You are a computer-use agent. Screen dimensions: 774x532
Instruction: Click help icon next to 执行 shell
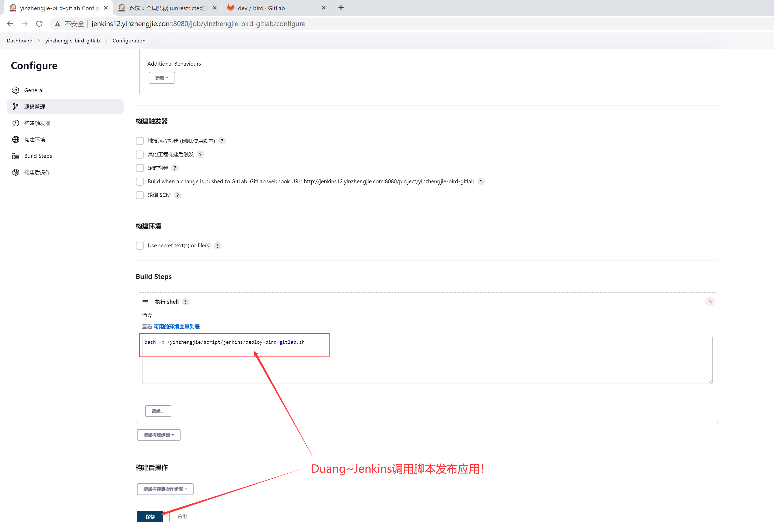coord(185,302)
